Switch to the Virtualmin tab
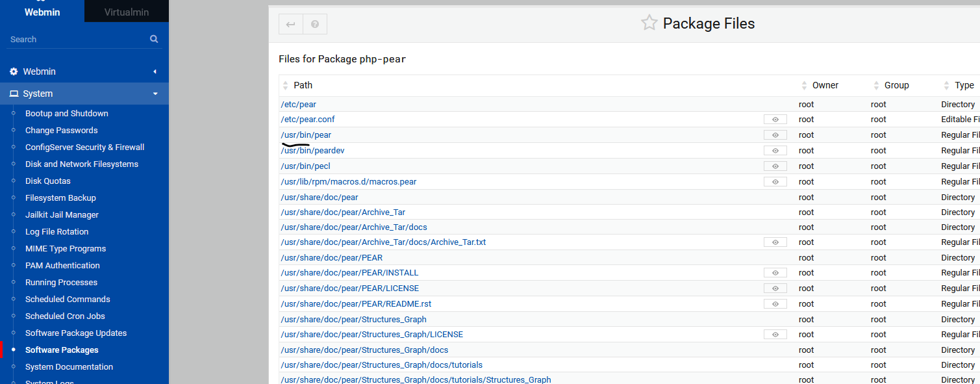The width and height of the screenshot is (980, 384). (x=127, y=12)
